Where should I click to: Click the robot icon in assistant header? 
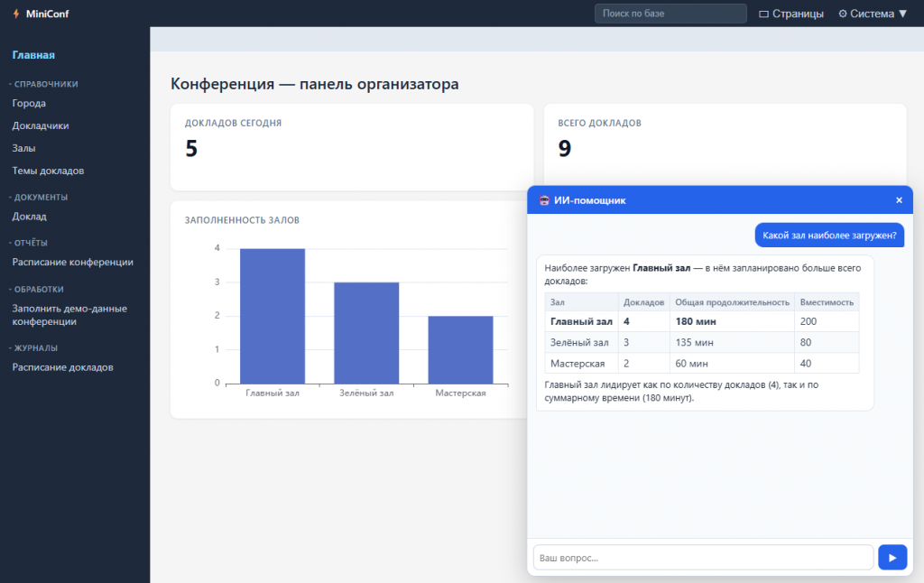[544, 200]
